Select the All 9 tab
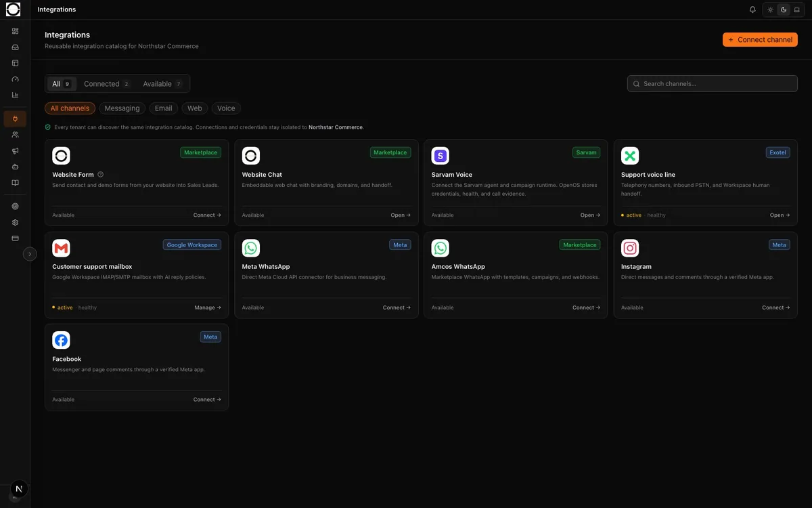The width and height of the screenshot is (812, 508). click(x=62, y=84)
